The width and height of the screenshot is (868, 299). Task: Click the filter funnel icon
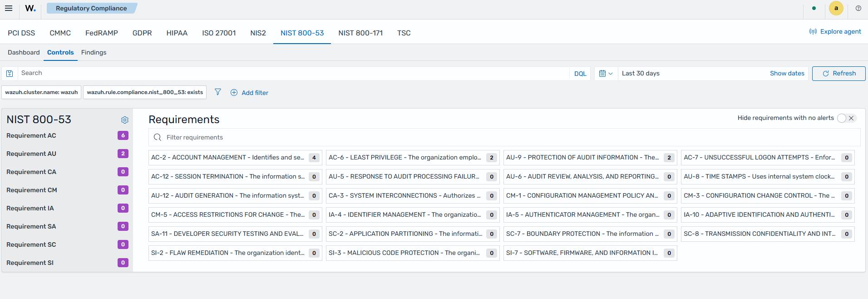tap(218, 92)
